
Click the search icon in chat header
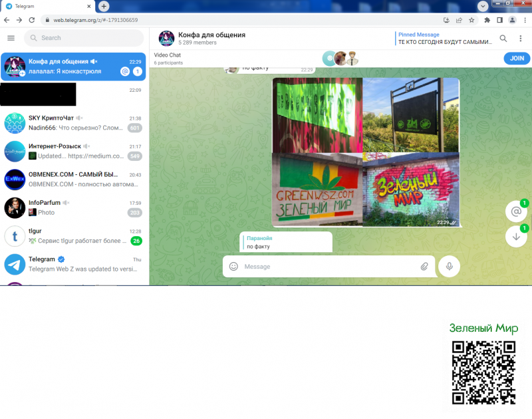(x=503, y=39)
